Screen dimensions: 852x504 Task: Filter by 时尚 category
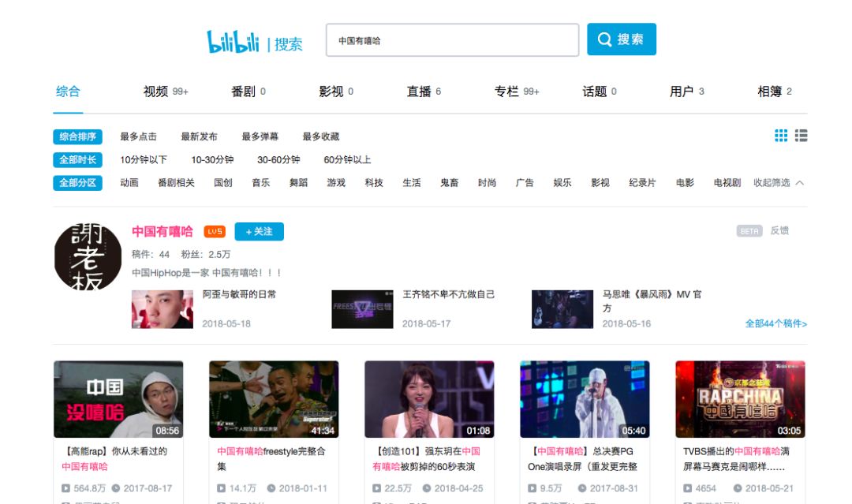488,182
